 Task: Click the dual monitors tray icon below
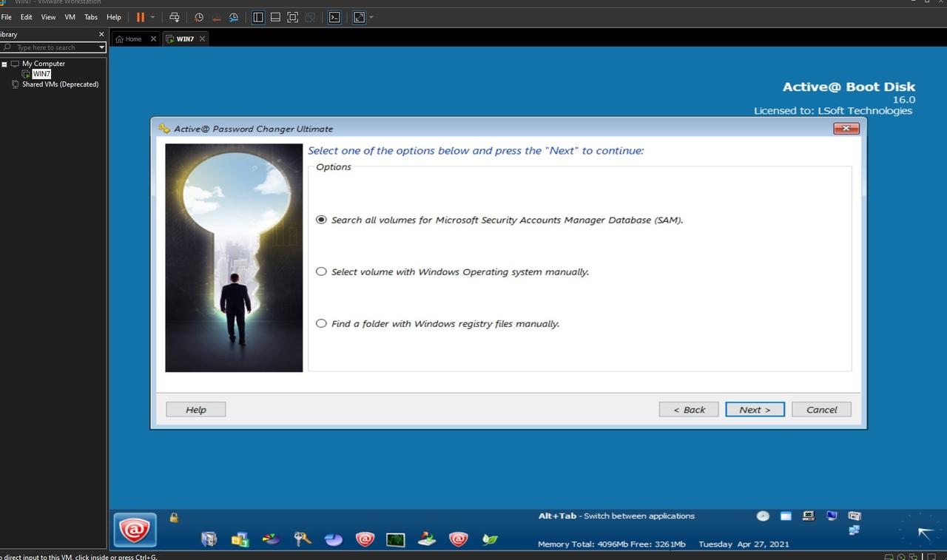[855, 530]
